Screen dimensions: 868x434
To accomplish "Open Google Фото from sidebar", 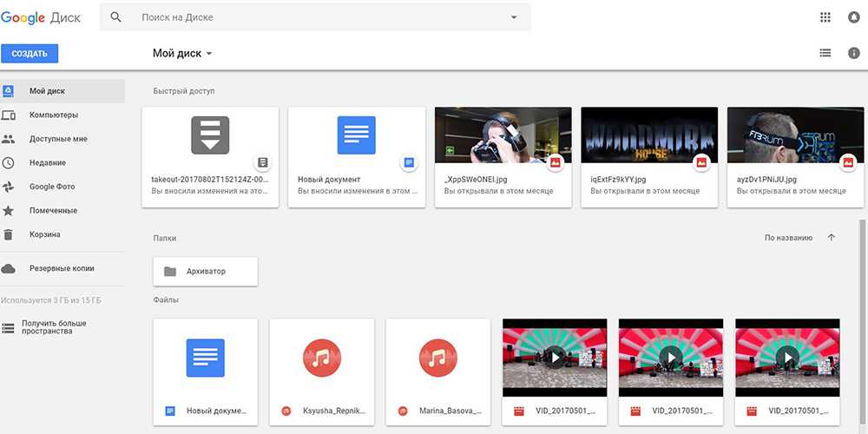I will 52,187.
